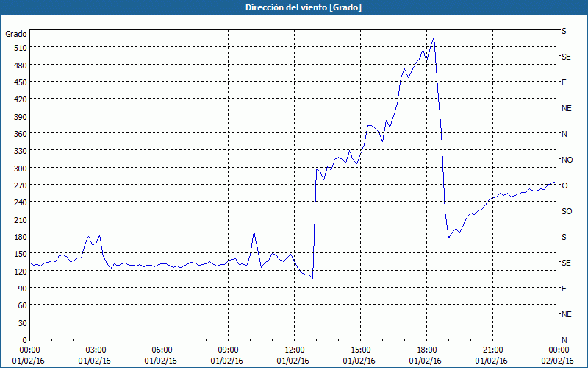Click the 00:00 time label above 01/02/16
This screenshot has height=368, width=588.
tap(28, 350)
